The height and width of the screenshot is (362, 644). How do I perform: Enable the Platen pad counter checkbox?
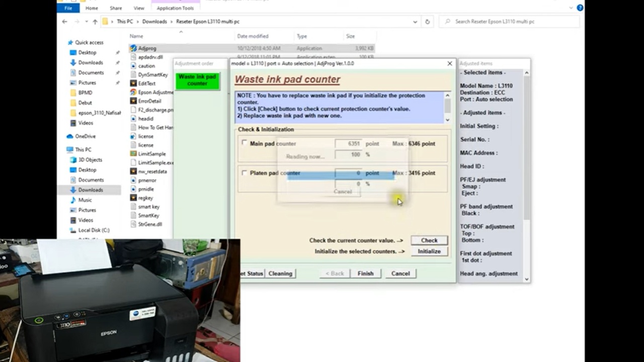(245, 172)
